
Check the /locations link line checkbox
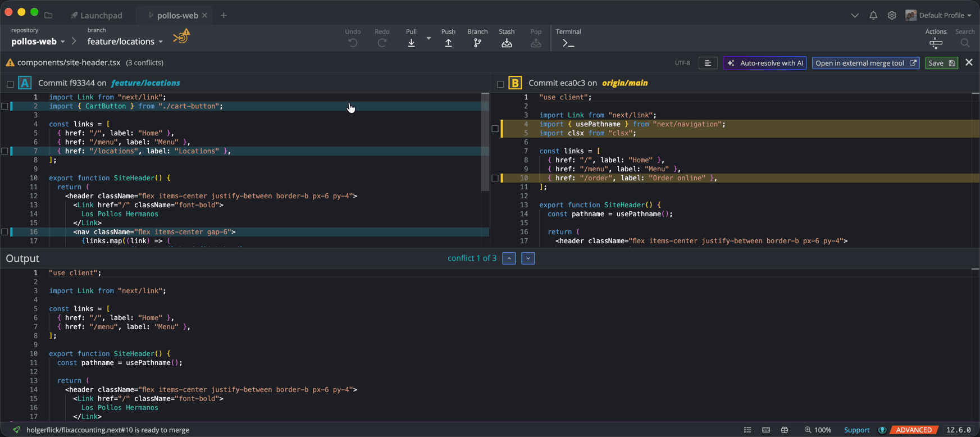click(x=4, y=151)
